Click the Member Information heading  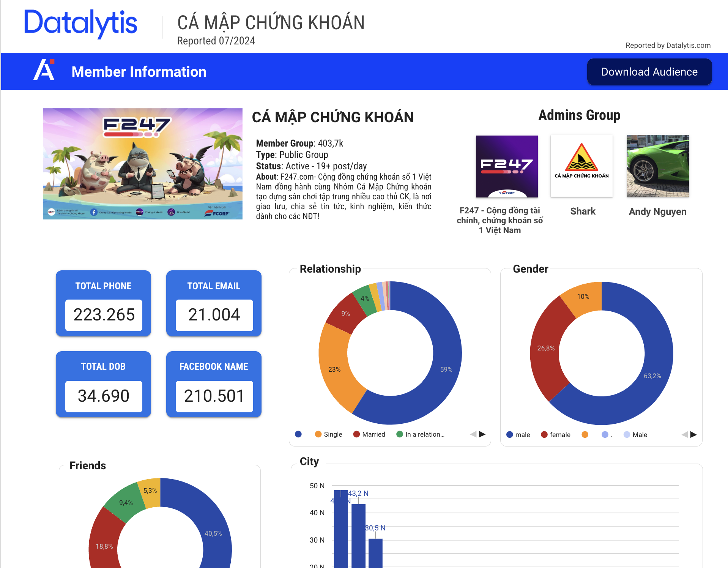point(139,72)
